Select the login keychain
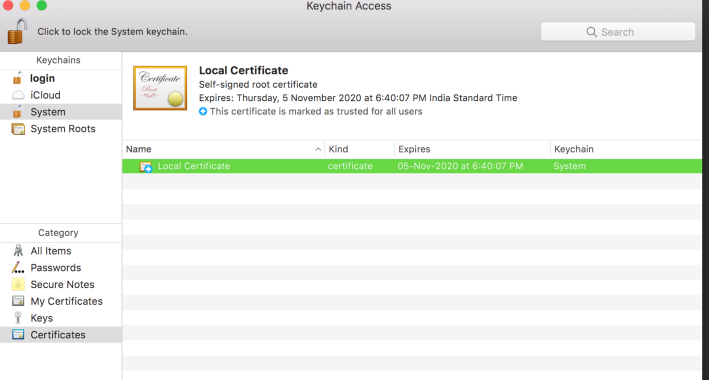Image resolution: width=709 pixels, height=380 pixels. click(61, 78)
